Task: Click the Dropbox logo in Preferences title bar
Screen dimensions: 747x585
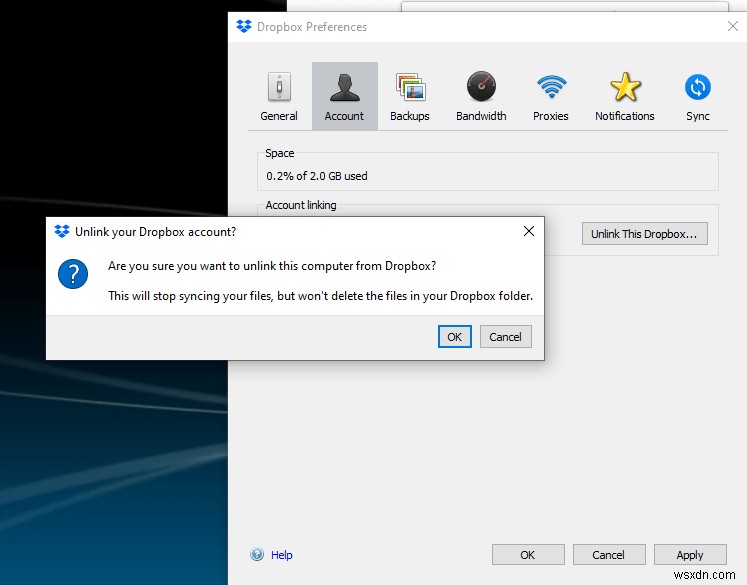Action: pyautogui.click(x=244, y=26)
